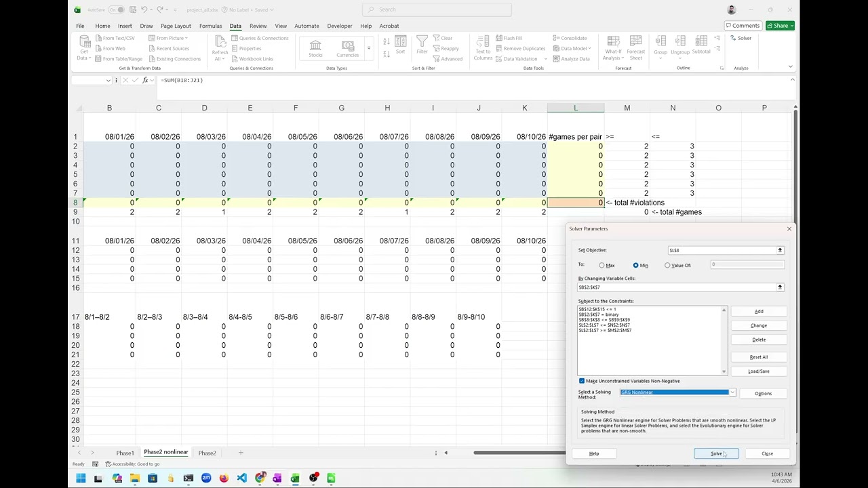Open the Name Box dropdown
868x488 pixels.
pos(108,80)
